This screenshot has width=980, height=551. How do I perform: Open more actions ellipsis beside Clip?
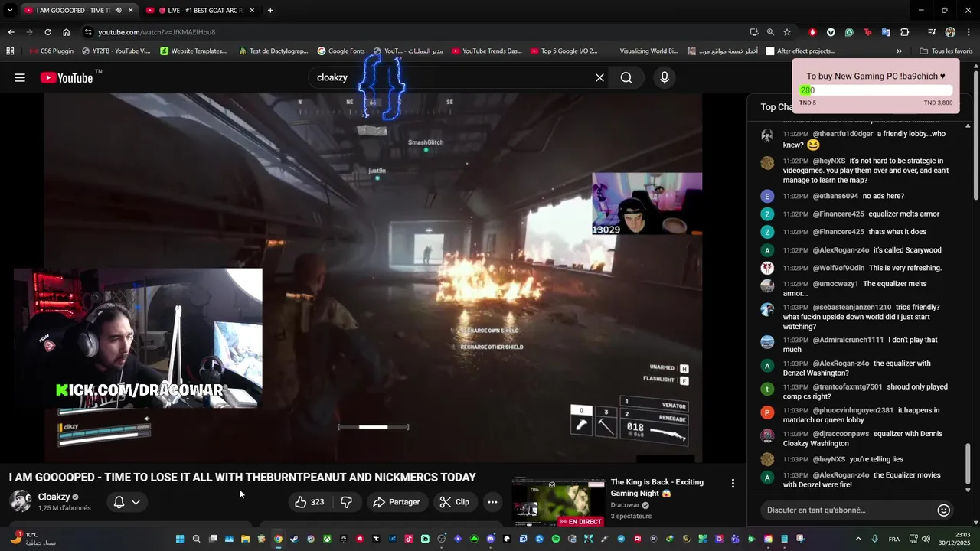pyautogui.click(x=492, y=502)
